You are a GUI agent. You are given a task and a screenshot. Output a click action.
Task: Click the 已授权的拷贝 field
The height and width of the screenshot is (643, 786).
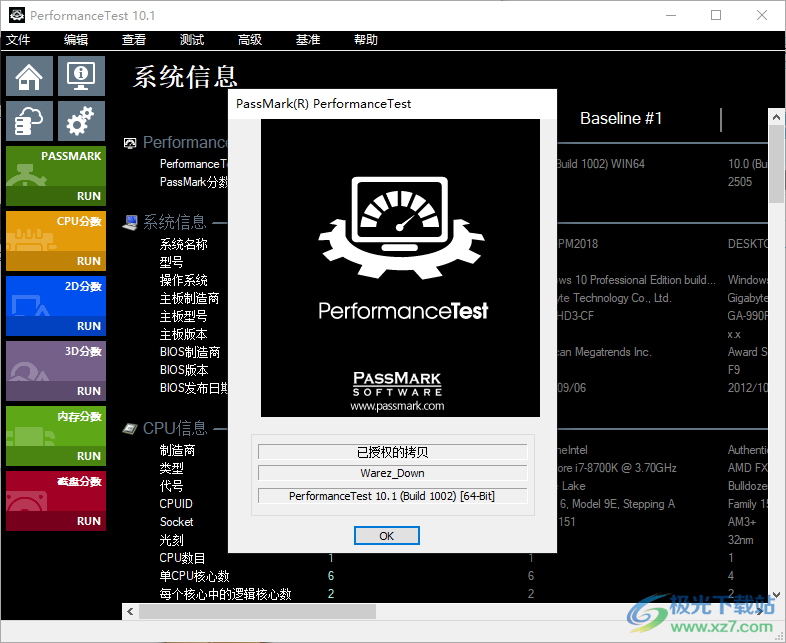point(392,452)
